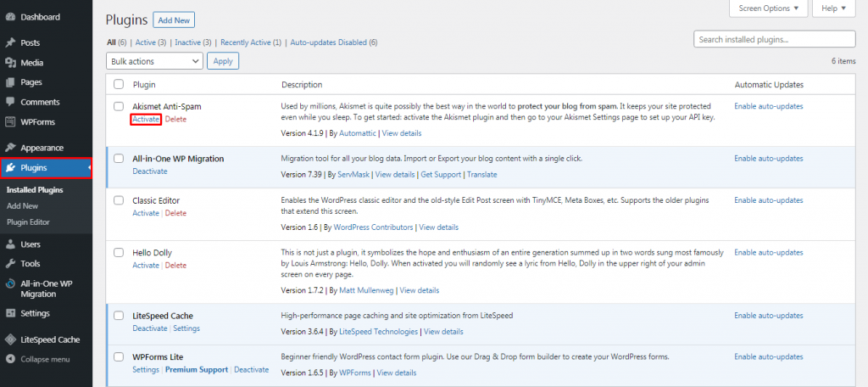Click the Appearance paintbrush icon
The image size is (868, 387).
[x=10, y=146]
